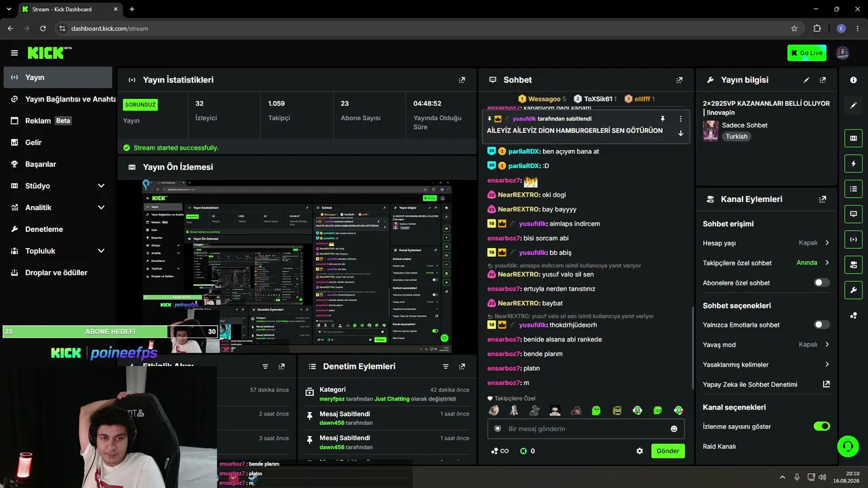Click Raid Kanalı option
Image resolution: width=868 pixels, height=488 pixels.
coord(719,447)
